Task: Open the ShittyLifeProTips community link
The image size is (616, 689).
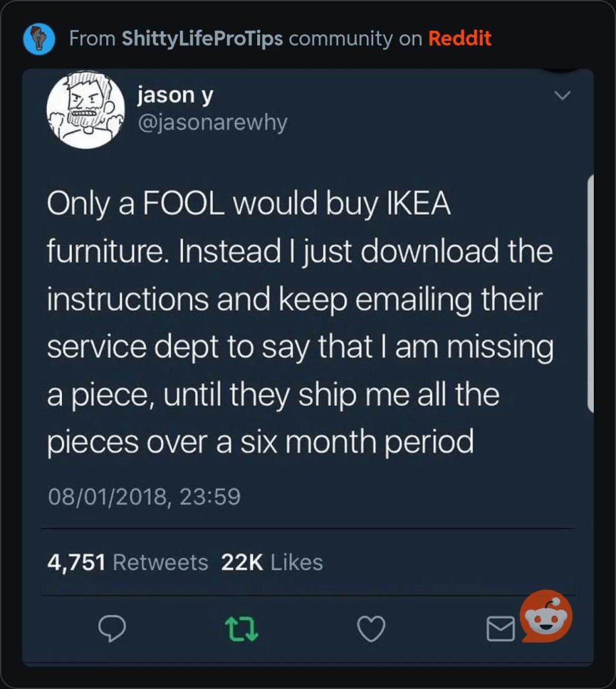Action: pos(202,38)
